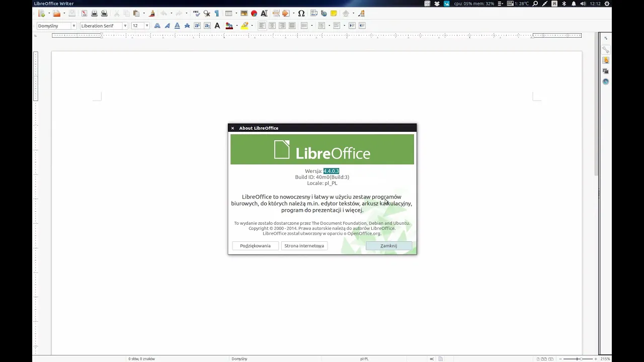644x362 pixels.
Task: Open Find and Replace binoculars icon
Action: tap(207, 14)
